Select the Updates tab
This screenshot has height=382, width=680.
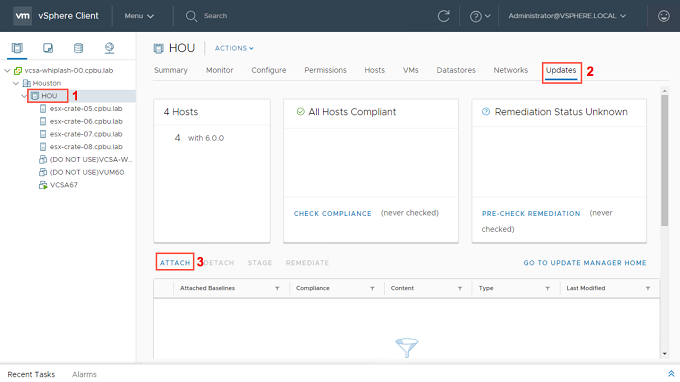click(x=561, y=70)
